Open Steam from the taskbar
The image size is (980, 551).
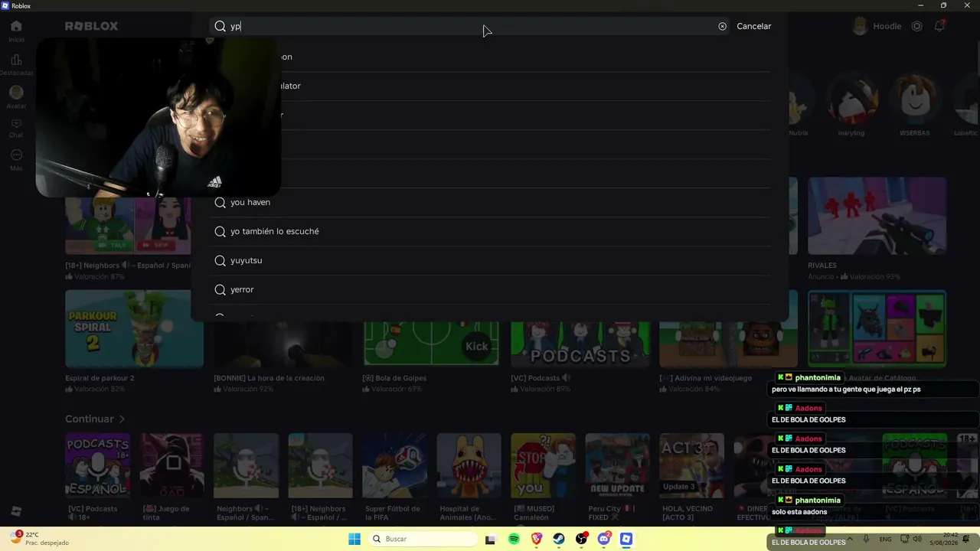[x=559, y=539]
